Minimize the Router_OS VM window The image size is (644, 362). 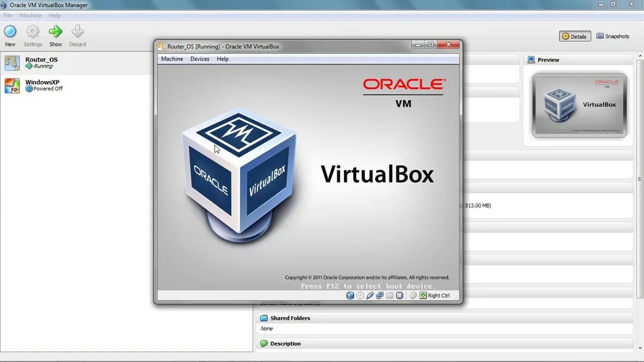tap(418, 44)
